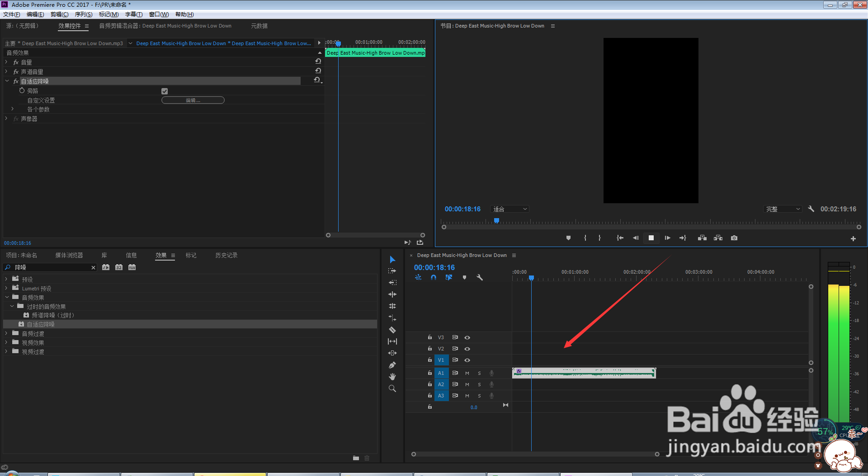Click the program monitor playhead marker

(x=496, y=221)
